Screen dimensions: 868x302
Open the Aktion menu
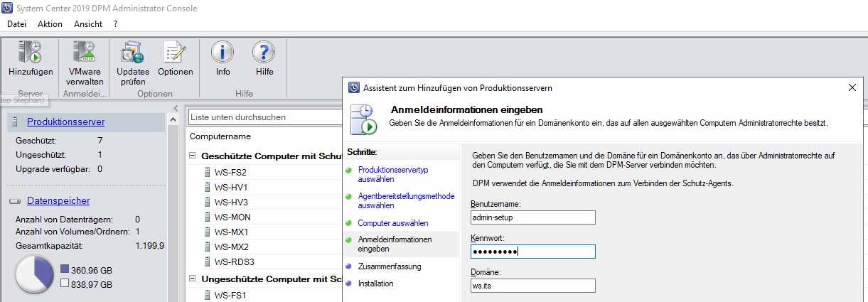point(50,24)
